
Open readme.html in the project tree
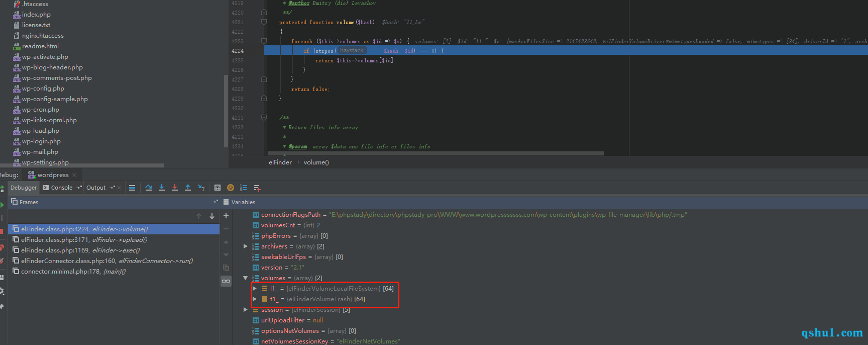coord(40,46)
